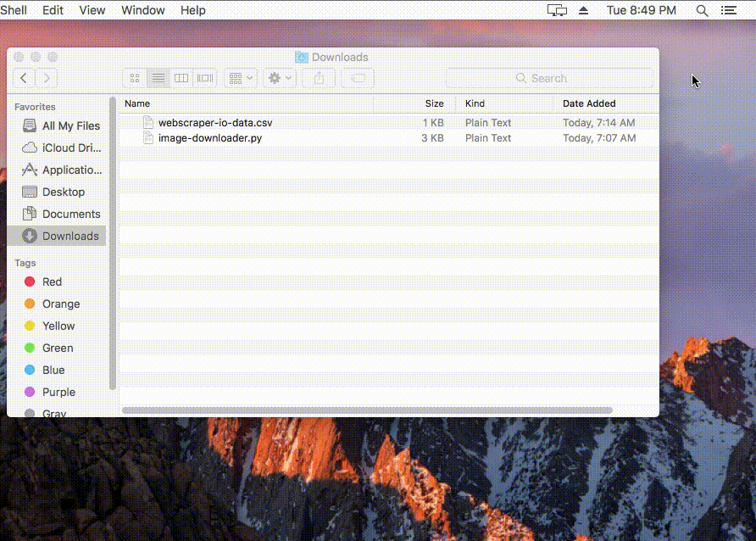
Task: Collapse the Tags section in the sidebar
Action: point(25,263)
